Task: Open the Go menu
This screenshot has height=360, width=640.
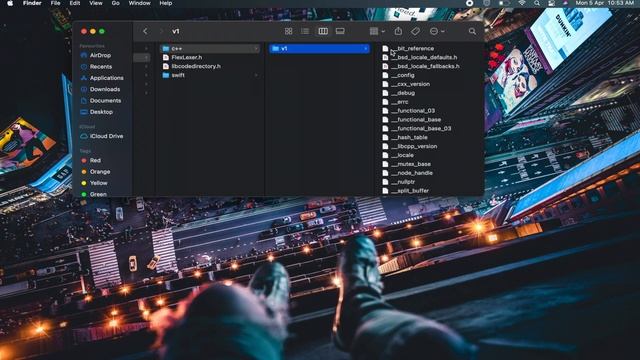Action: pyautogui.click(x=116, y=3)
